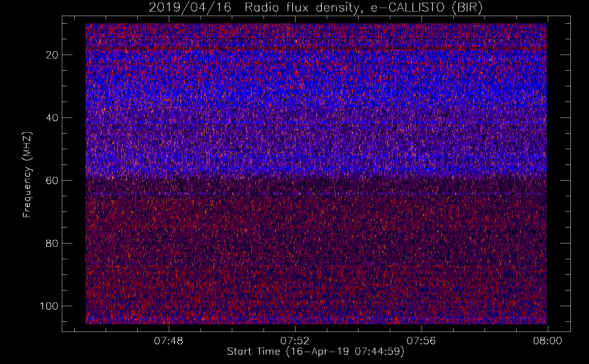Image resolution: width=589 pixels, height=364 pixels.
Task: Click the 100 frequency tick label
Action: point(49,306)
